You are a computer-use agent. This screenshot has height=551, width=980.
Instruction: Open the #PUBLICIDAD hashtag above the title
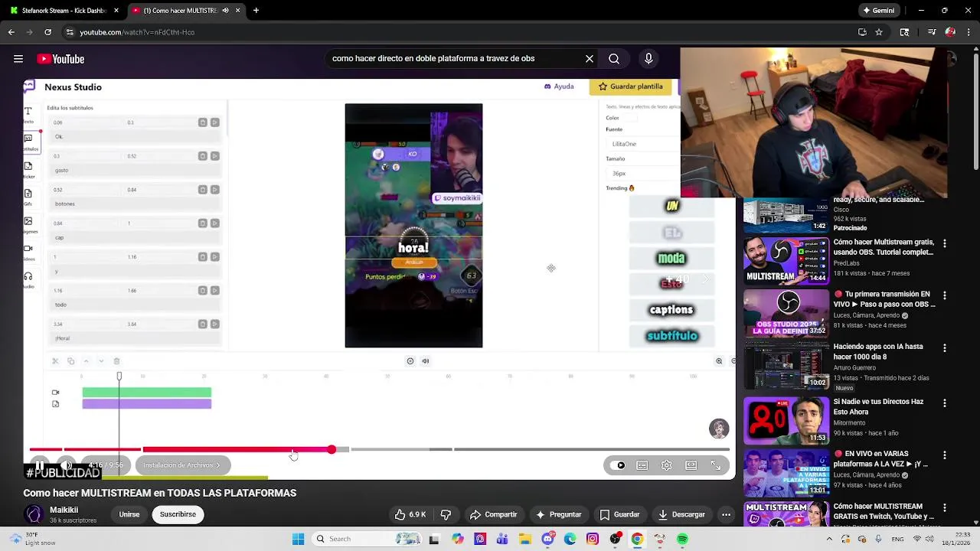click(x=63, y=473)
